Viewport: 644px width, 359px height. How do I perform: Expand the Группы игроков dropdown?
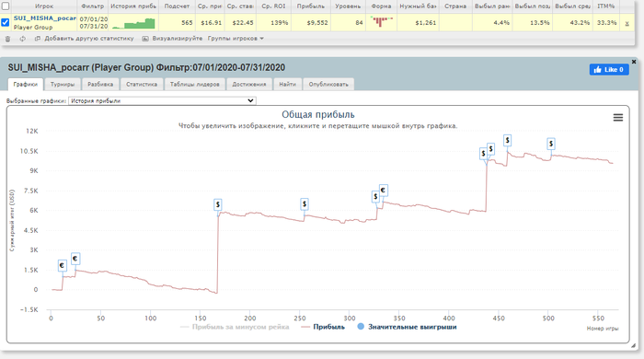[x=236, y=38]
